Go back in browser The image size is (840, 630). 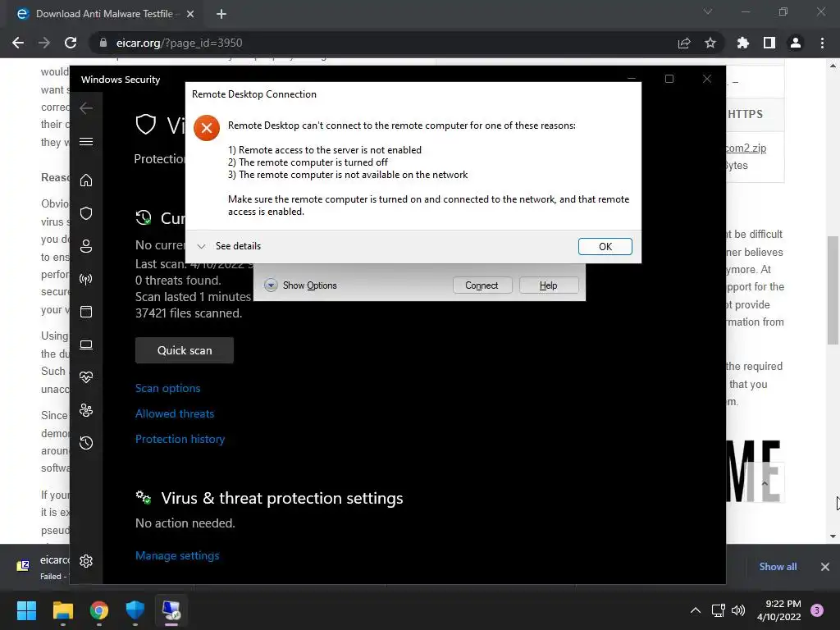point(18,43)
